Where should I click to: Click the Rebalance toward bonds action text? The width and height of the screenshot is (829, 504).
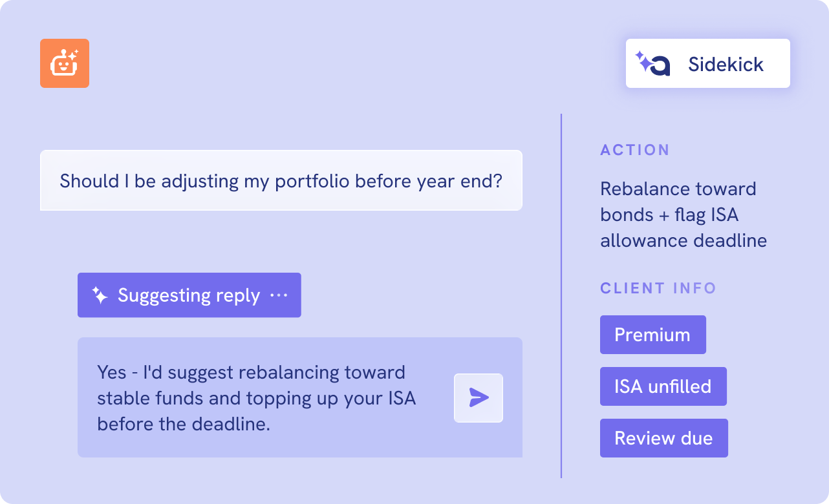tap(684, 215)
